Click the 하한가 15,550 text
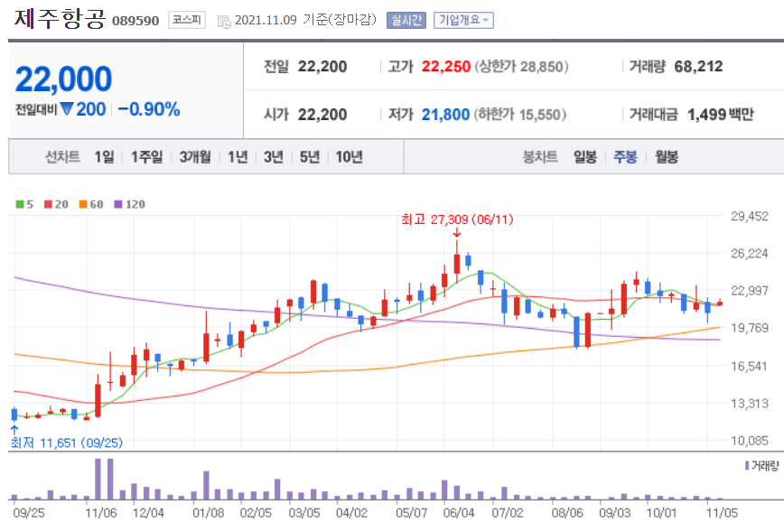Viewport: 784px width, 532px height. pyautogui.click(x=520, y=115)
